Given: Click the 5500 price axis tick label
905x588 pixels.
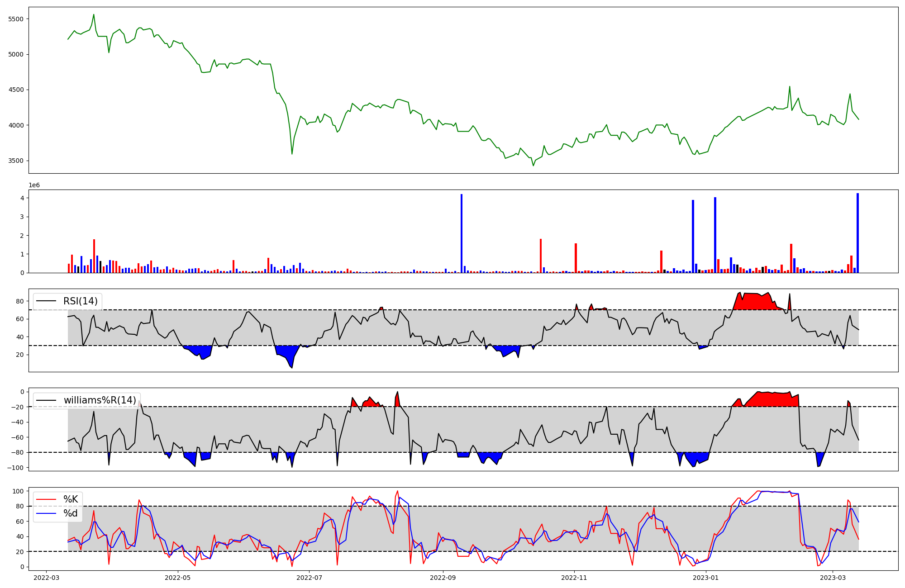Looking at the screenshot, I should (x=16, y=19).
